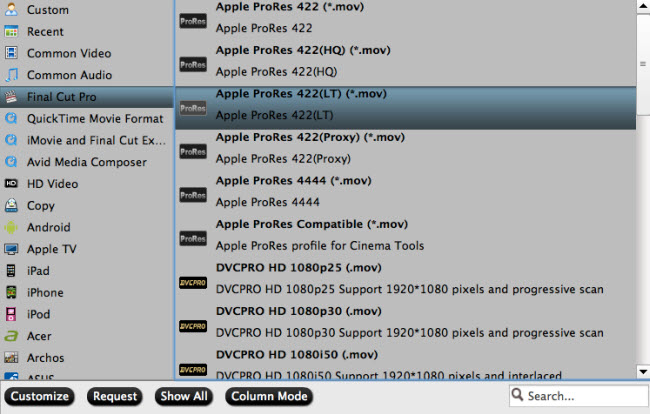Click 'Apple ProRes profile for Cinema Tools' description
This screenshot has height=414, width=650.
tap(320, 246)
